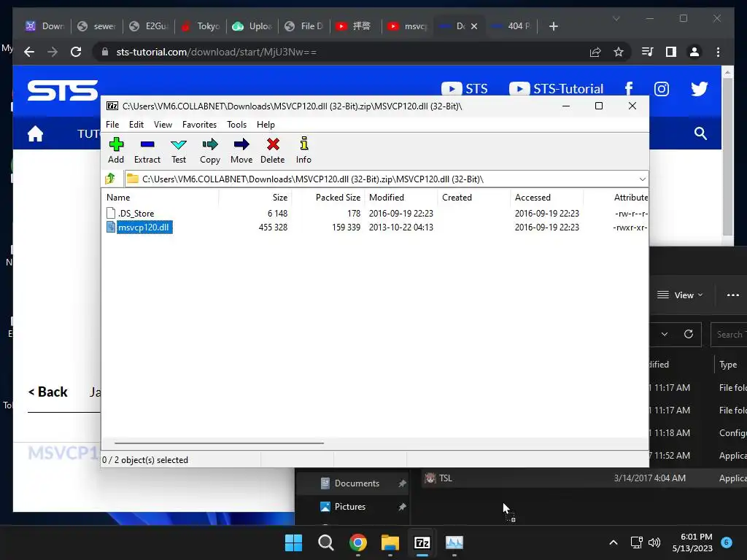The image size is (747, 560).
Task: Open Windows taskbar Search
Action: 326,542
